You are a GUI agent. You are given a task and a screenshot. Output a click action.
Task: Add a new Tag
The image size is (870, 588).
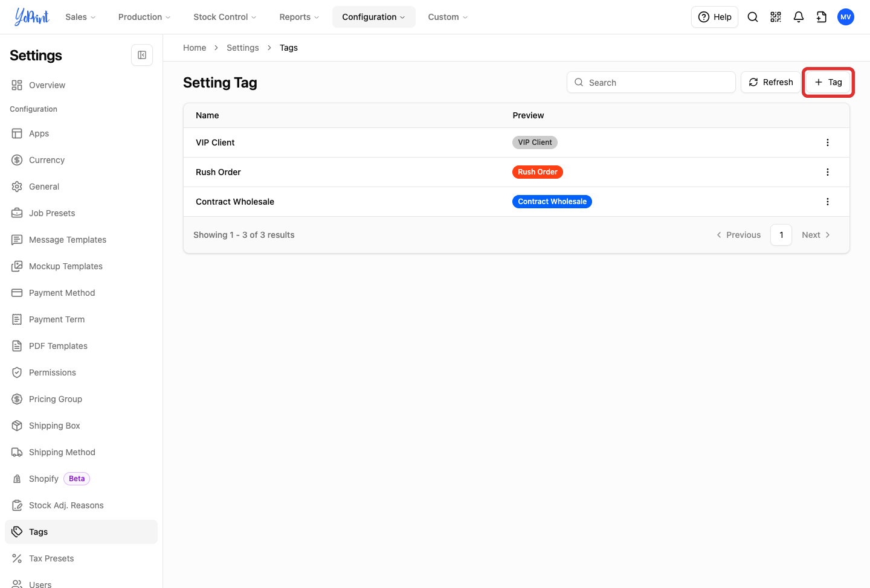[828, 82]
